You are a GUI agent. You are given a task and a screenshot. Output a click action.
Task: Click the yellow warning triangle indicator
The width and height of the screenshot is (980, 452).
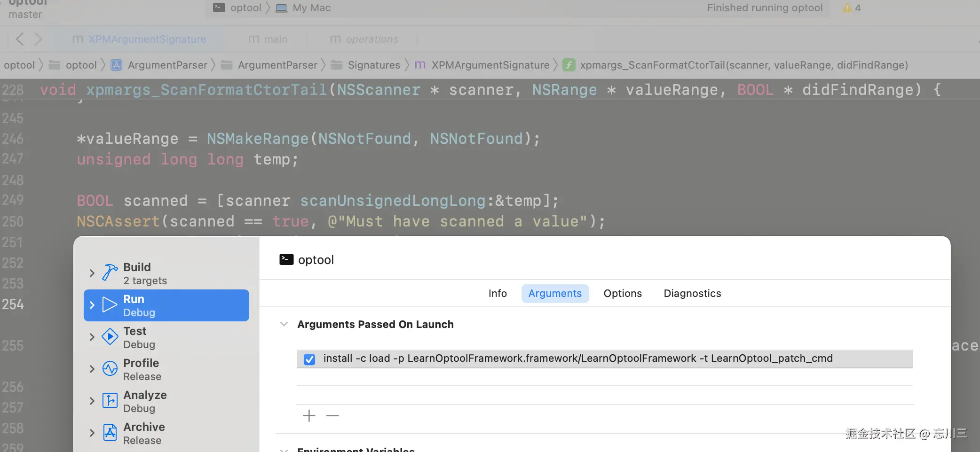coord(847,8)
